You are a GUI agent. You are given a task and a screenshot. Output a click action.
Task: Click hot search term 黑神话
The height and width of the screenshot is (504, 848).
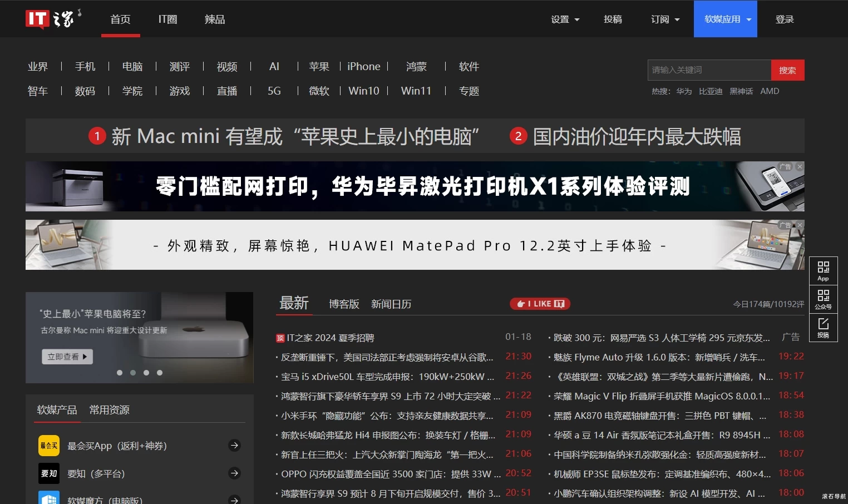(x=741, y=91)
